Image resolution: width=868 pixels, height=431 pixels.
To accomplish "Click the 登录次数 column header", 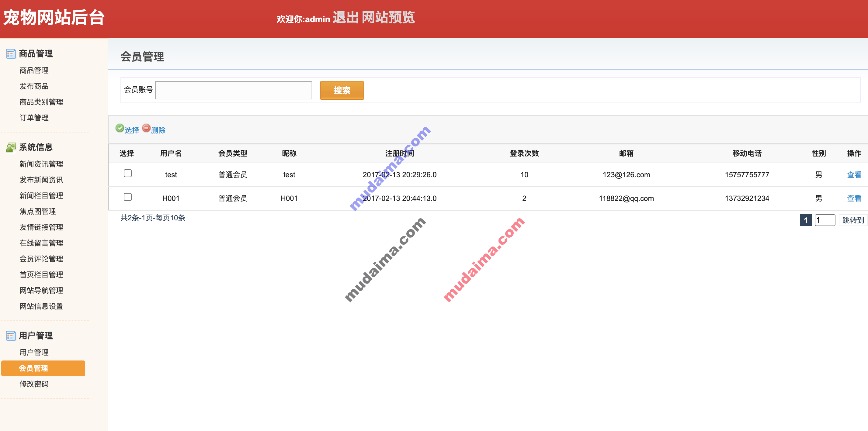I will click(524, 153).
